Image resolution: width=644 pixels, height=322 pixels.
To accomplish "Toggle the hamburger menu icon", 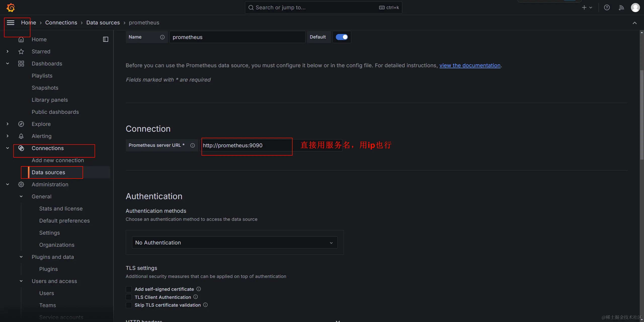I will [x=11, y=23].
